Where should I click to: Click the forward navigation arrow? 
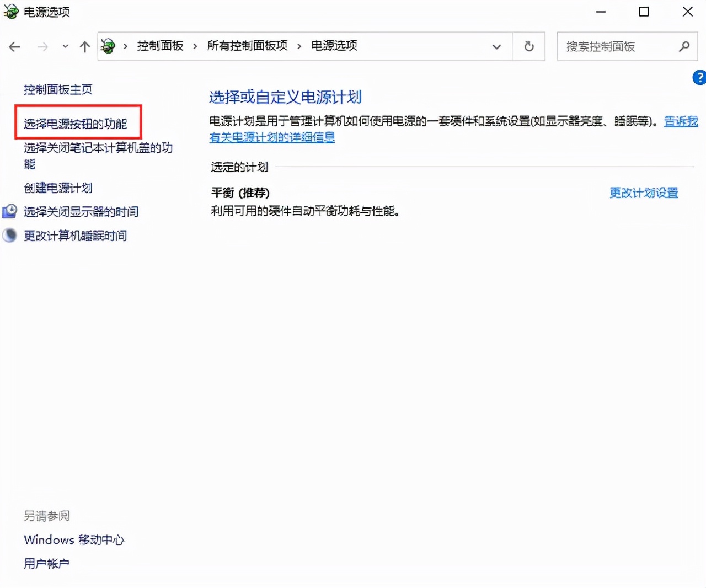42,46
